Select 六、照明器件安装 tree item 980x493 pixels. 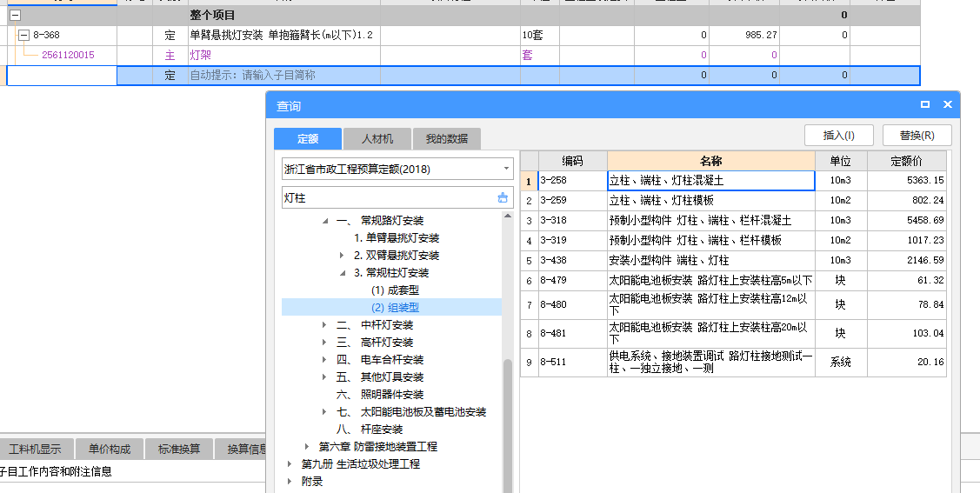pos(380,395)
